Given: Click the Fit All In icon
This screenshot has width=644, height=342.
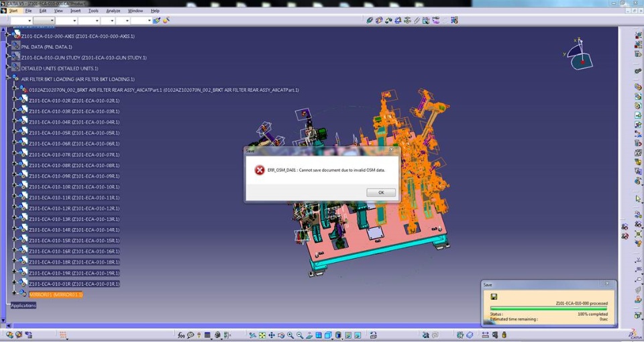Looking at the screenshot, I should pyautogui.click(x=262, y=335).
